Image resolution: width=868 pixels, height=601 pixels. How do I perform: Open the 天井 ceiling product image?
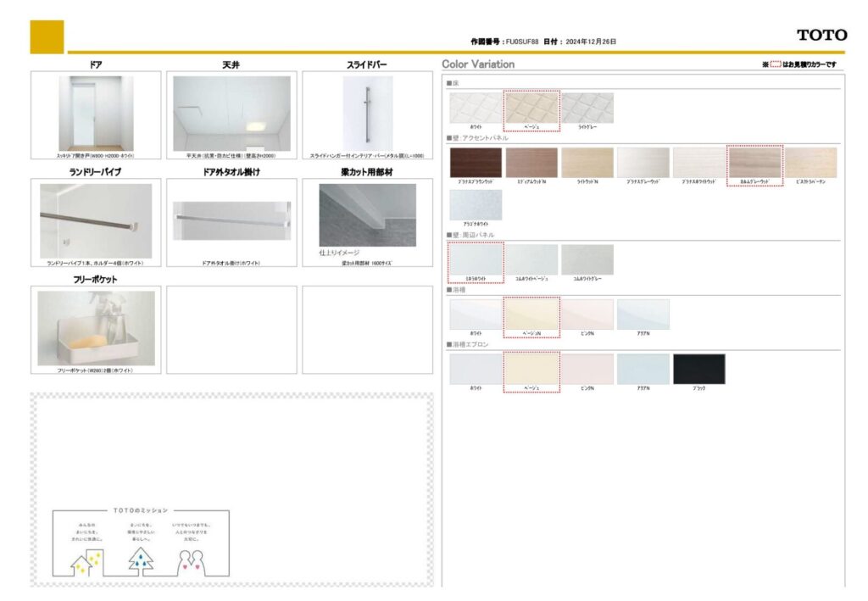click(x=231, y=114)
